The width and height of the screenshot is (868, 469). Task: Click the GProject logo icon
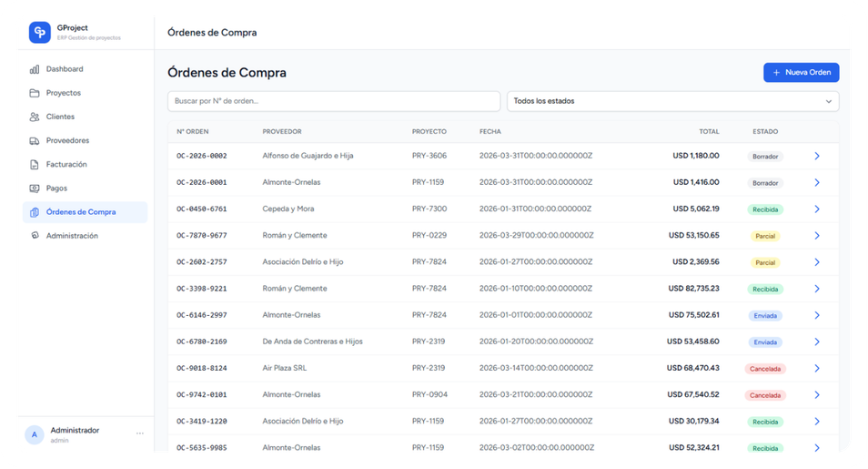[x=39, y=33]
